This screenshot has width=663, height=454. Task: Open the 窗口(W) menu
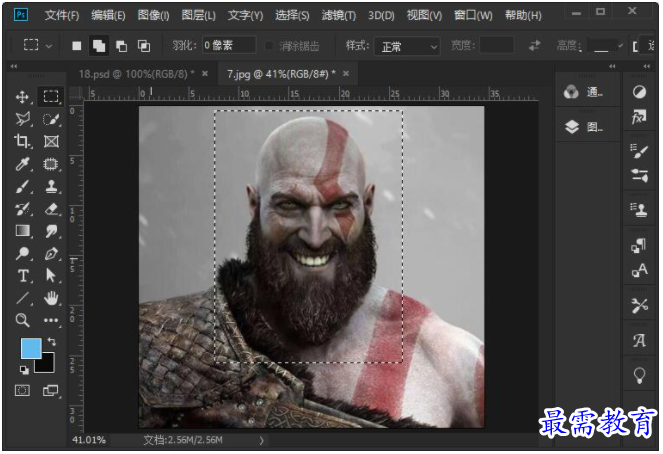473,16
